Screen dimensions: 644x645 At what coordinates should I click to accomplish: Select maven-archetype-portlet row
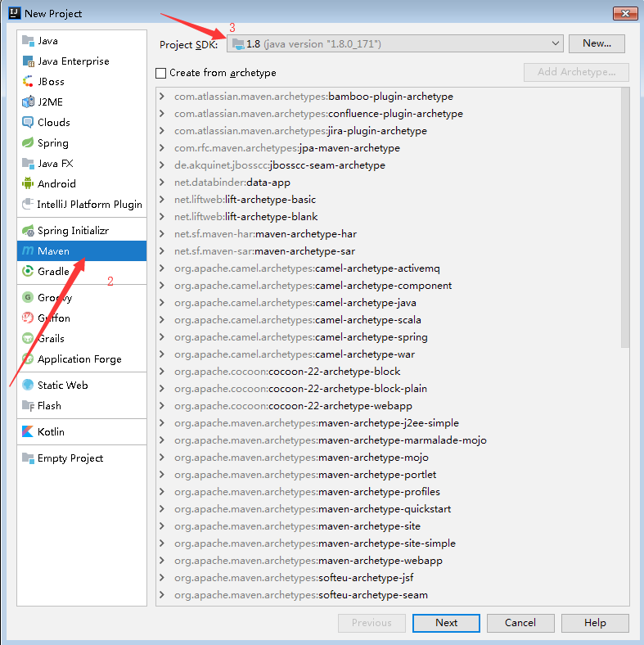(305, 474)
